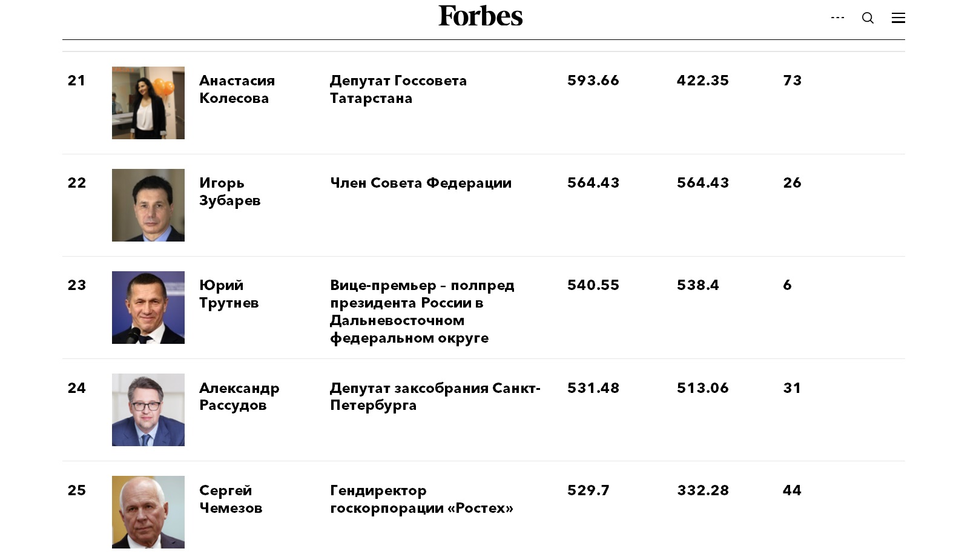Viewport: 979px width, 560px height.
Task: Open Анастасия Колесова's photo
Action: pos(148,103)
